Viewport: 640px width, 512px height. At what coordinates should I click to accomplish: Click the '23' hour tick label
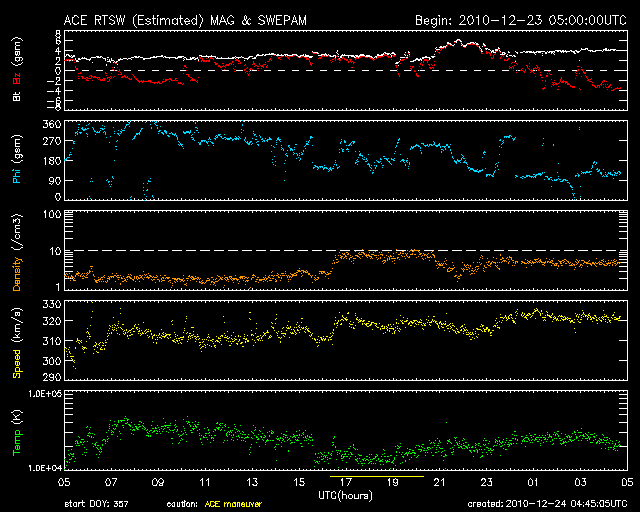pos(487,483)
